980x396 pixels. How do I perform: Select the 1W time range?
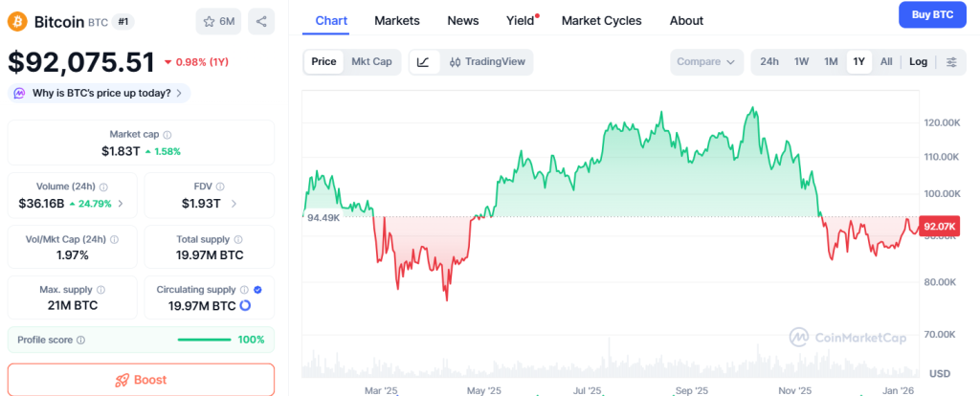point(801,62)
